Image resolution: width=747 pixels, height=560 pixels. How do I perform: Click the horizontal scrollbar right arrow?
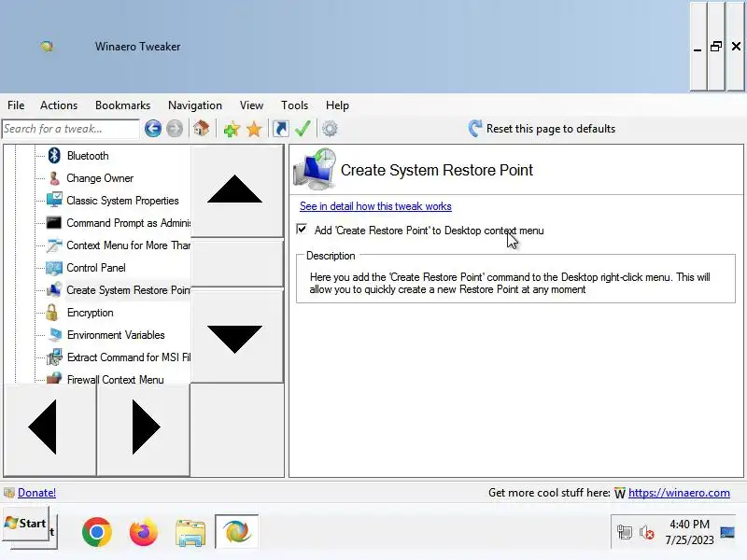tap(144, 428)
